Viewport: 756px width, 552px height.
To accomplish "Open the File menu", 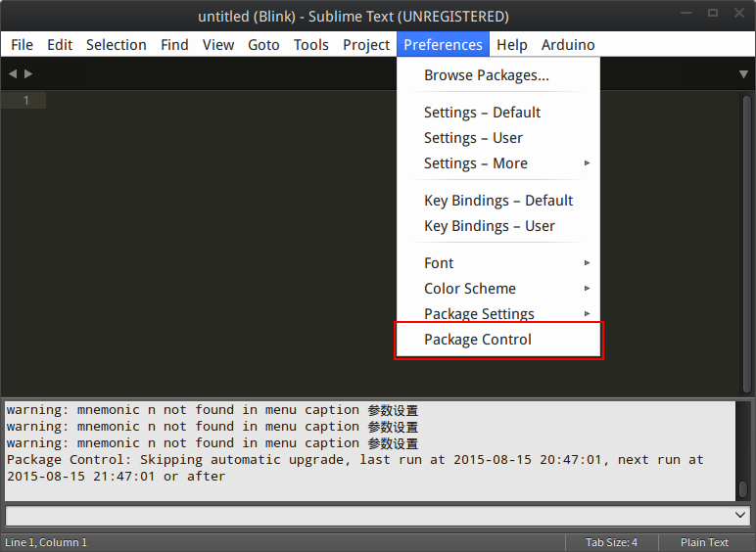I will coord(22,45).
